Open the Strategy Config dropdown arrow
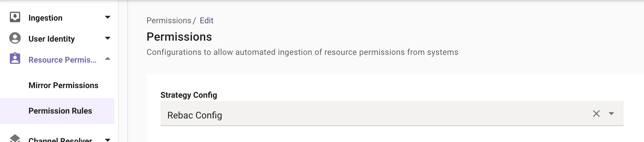 tap(611, 114)
